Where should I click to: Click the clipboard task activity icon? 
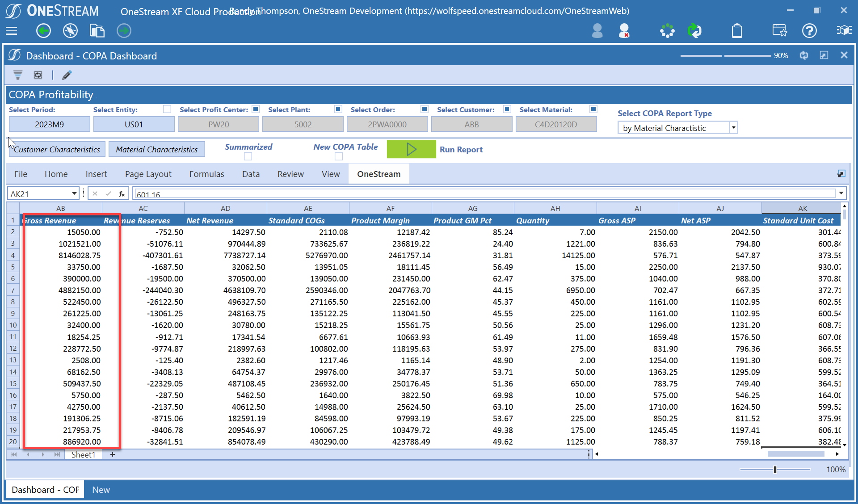point(737,31)
